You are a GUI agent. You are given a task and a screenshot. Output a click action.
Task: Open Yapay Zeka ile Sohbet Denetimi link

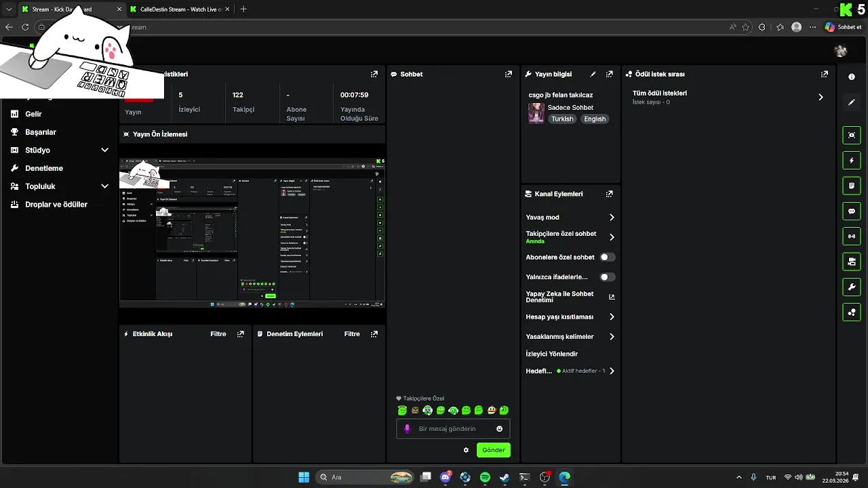click(x=570, y=297)
